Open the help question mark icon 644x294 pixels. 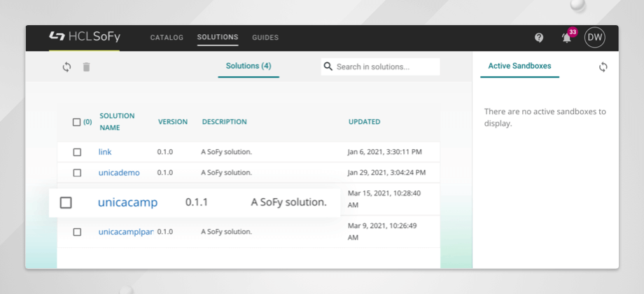539,38
